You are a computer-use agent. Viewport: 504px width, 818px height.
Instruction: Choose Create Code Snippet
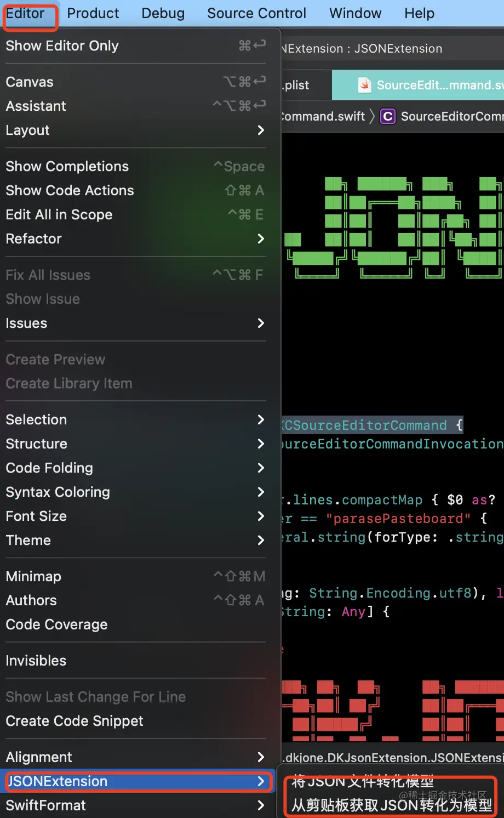click(135, 721)
